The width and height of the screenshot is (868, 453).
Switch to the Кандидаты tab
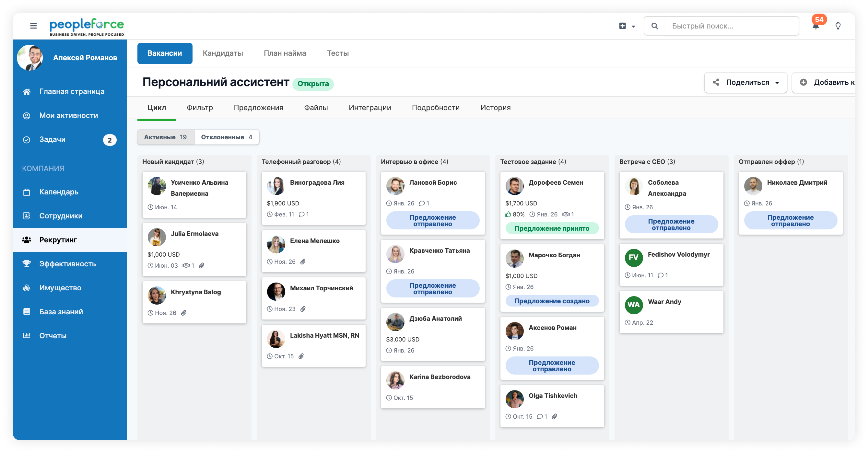tap(223, 53)
